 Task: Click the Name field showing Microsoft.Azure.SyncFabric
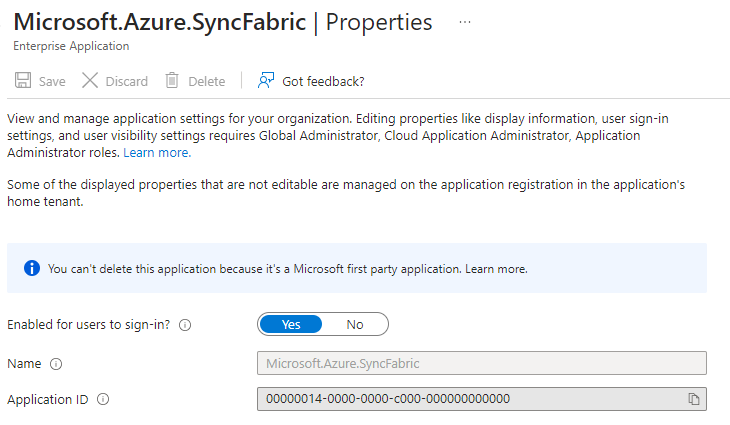coord(481,363)
